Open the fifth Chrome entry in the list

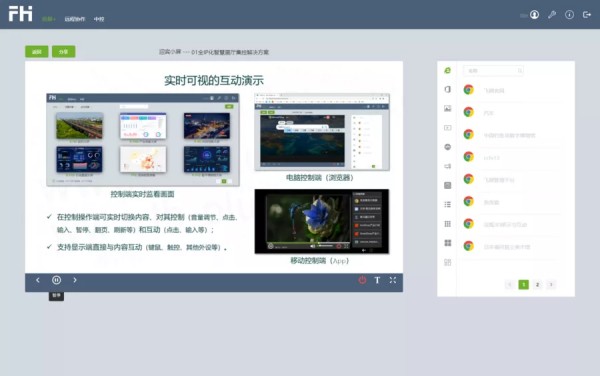click(x=512, y=179)
